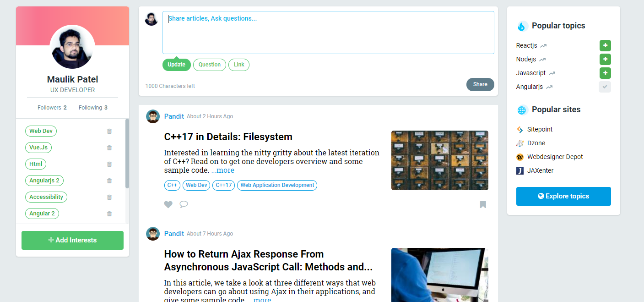Click the interests list scrollbar
Viewport: 644px width, 302px height.
point(127,154)
